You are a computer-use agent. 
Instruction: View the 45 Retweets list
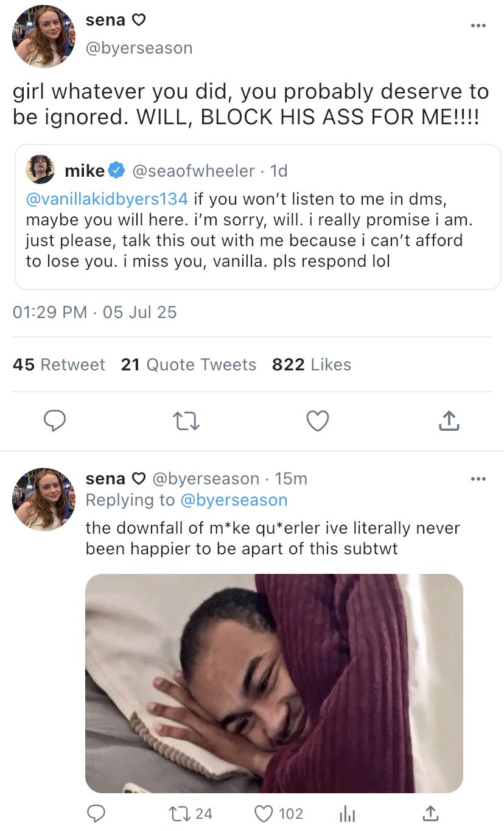click(x=59, y=364)
